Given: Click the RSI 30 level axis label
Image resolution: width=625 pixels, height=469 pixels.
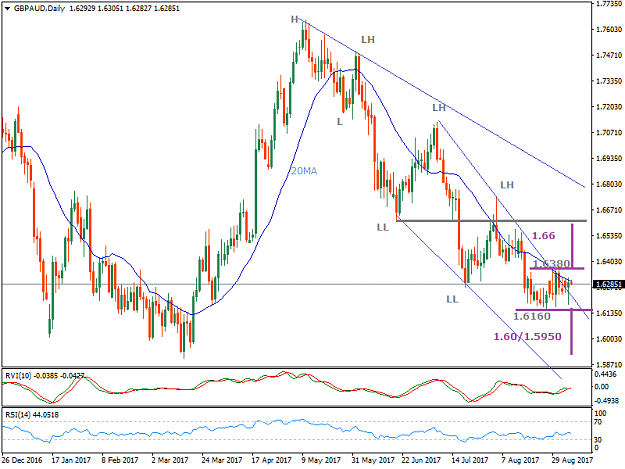Looking at the screenshot, I should click(x=598, y=440).
